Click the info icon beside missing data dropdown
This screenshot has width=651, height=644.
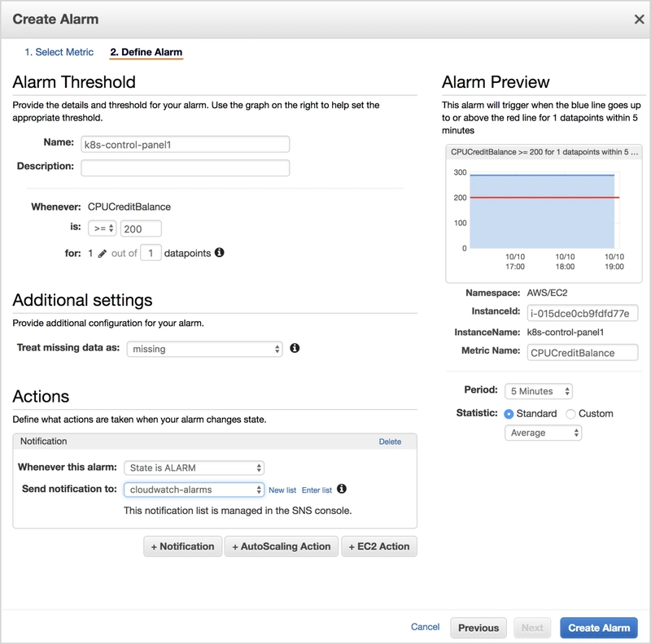295,348
